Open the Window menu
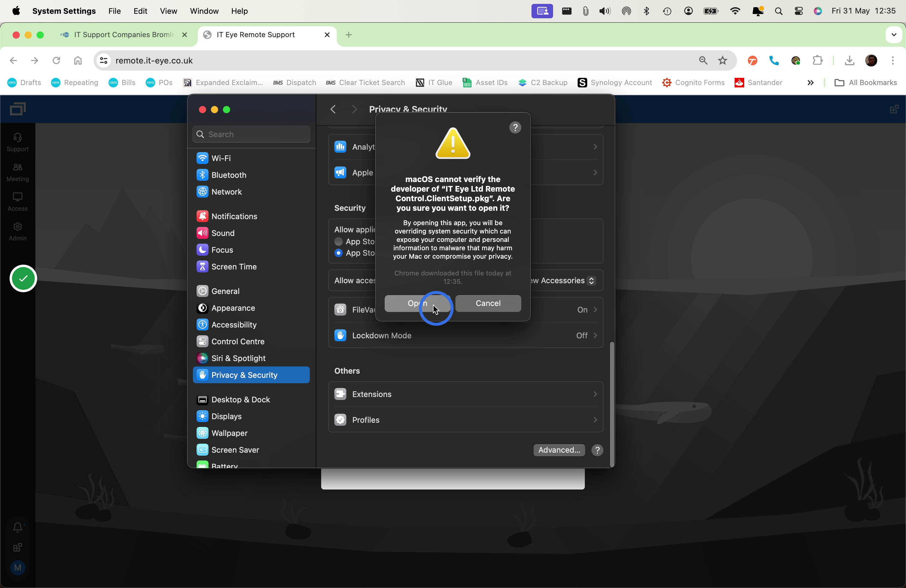Viewport: 906px width, 588px height. tap(204, 11)
